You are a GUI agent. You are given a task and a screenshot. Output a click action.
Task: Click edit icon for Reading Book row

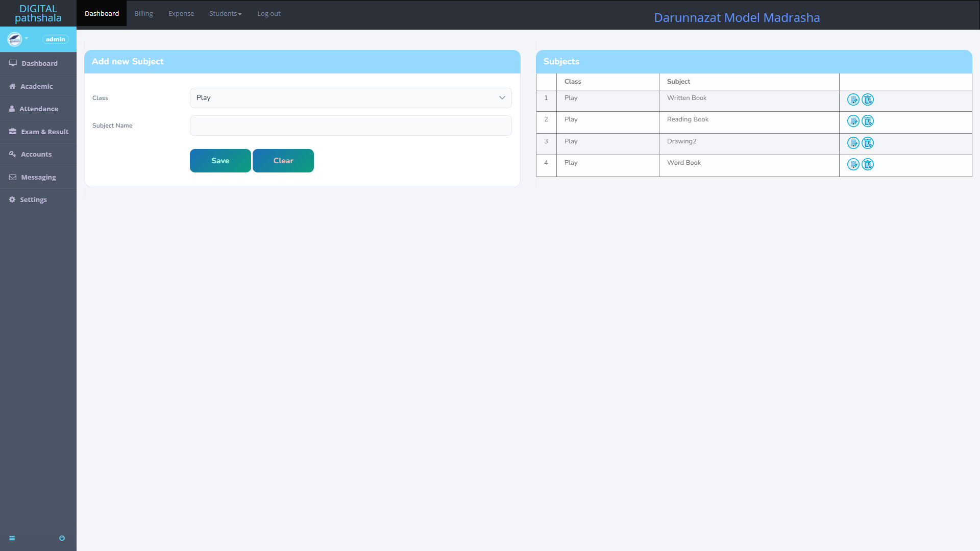tap(853, 121)
